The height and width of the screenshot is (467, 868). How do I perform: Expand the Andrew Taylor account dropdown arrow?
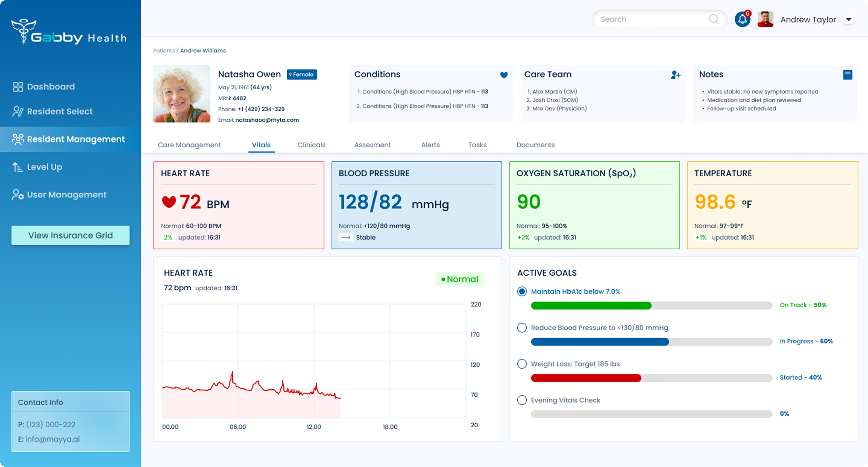pyautogui.click(x=849, y=19)
